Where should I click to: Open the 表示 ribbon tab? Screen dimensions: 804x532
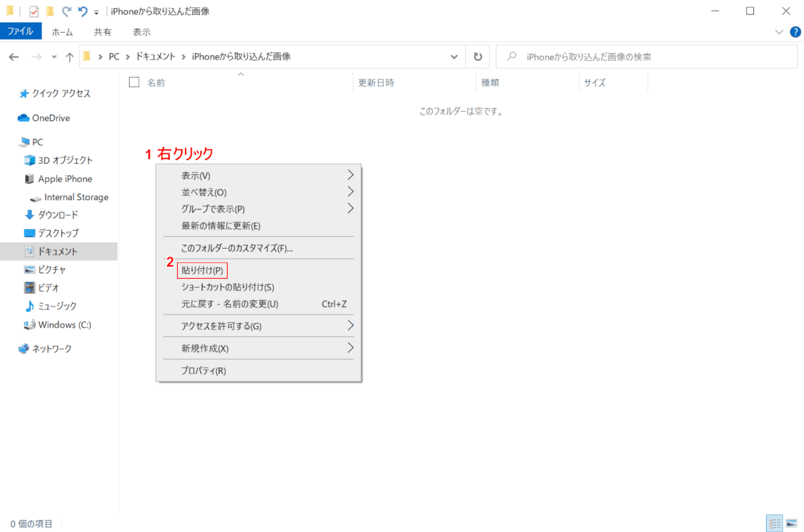tap(142, 31)
